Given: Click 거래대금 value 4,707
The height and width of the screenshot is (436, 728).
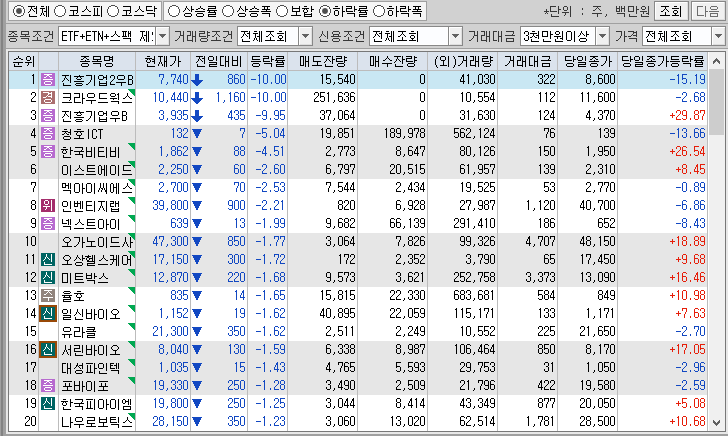Looking at the screenshot, I should (x=540, y=241).
